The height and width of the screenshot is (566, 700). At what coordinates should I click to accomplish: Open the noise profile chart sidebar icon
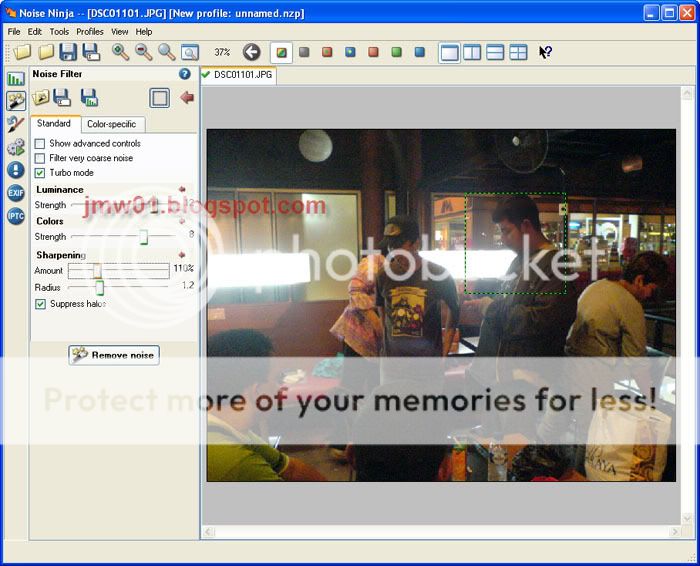tap(16, 78)
